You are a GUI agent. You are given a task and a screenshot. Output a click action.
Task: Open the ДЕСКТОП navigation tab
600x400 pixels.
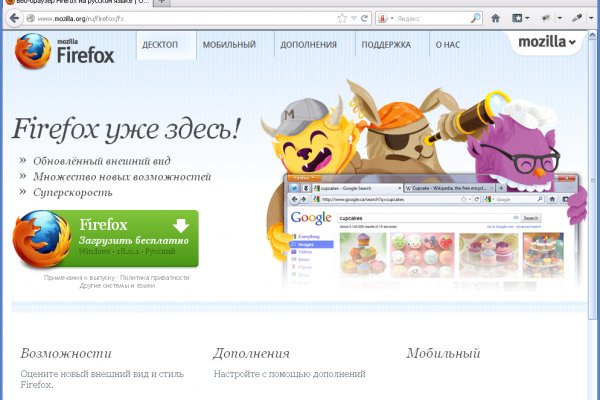(161, 45)
